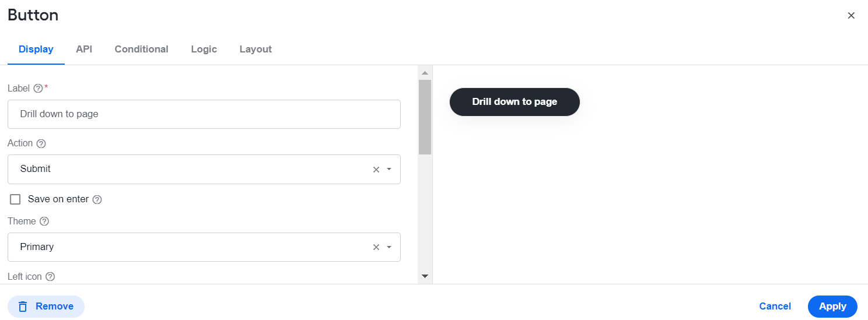Click the scrollbar down arrow
Screen dimensions: 868x320
tap(425, 276)
